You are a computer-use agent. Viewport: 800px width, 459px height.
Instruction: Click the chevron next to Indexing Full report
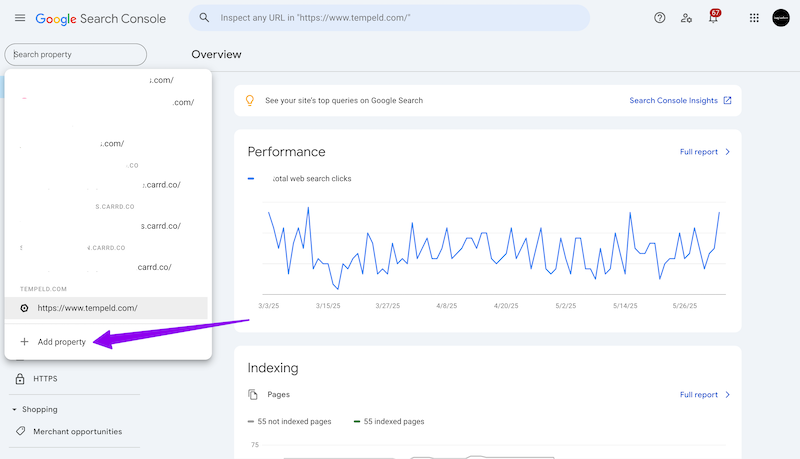728,395
